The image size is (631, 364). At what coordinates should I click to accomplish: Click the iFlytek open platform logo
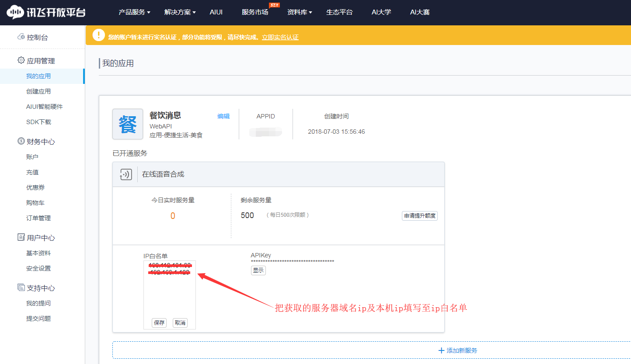click(x=46, y=12)
